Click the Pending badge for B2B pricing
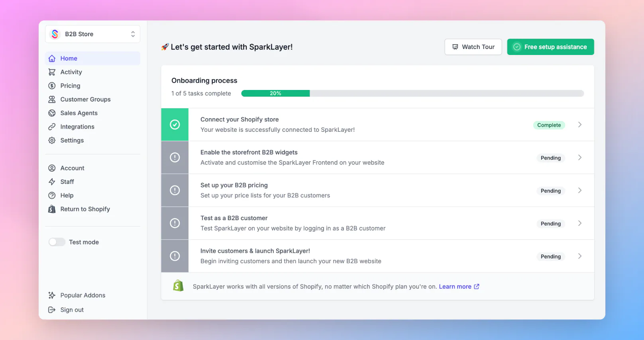The width and height of the screenshot is (644, 340). pyautogui.click(x=551, y=191)
